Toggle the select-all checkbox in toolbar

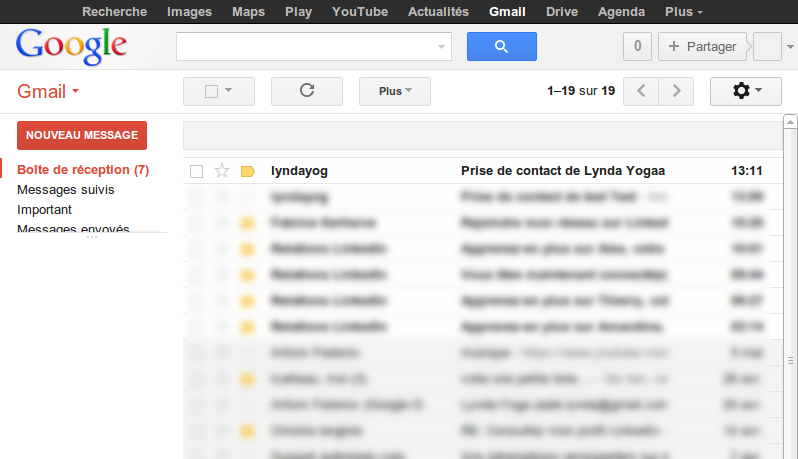(211, 91)
